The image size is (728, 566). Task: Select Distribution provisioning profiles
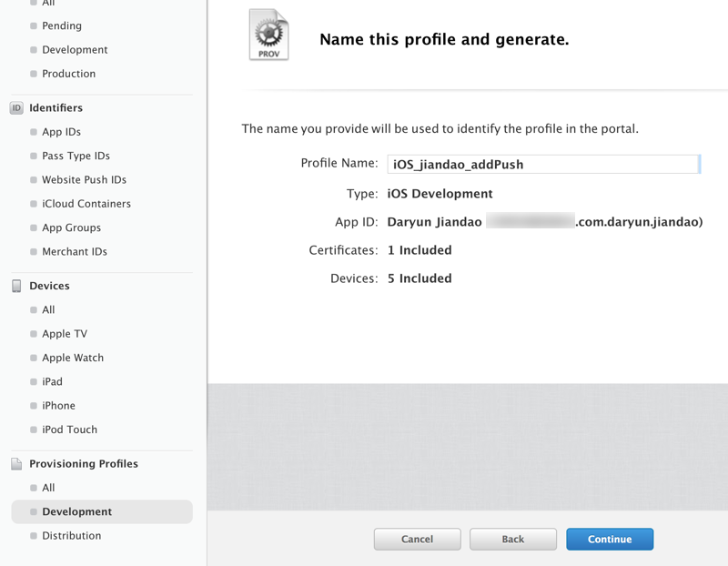coord(71,536)
